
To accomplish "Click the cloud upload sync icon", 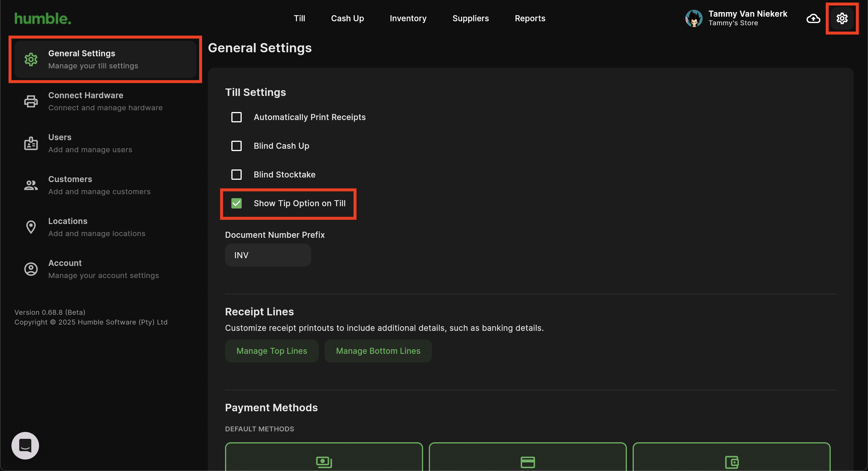I will pos(813,19).
